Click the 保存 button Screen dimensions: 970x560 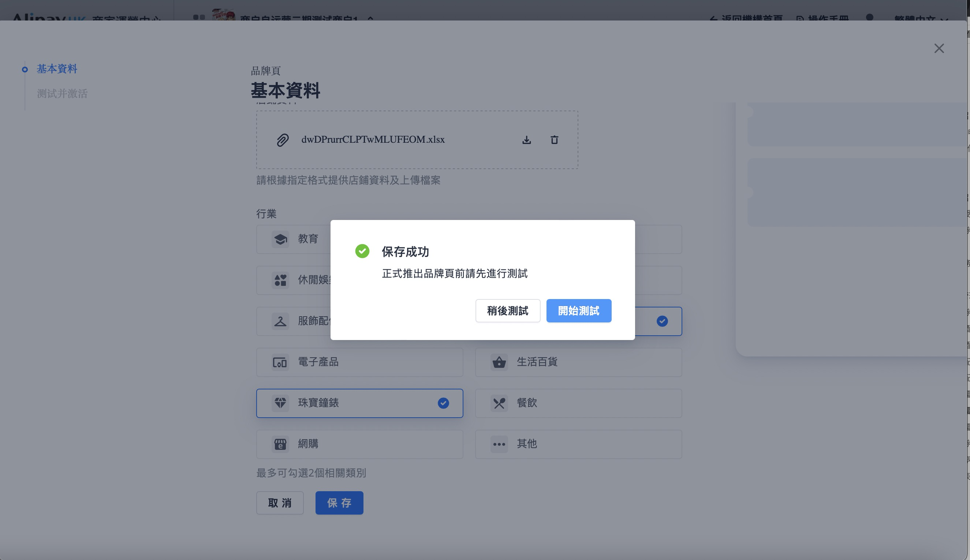(x=339, y=503)
